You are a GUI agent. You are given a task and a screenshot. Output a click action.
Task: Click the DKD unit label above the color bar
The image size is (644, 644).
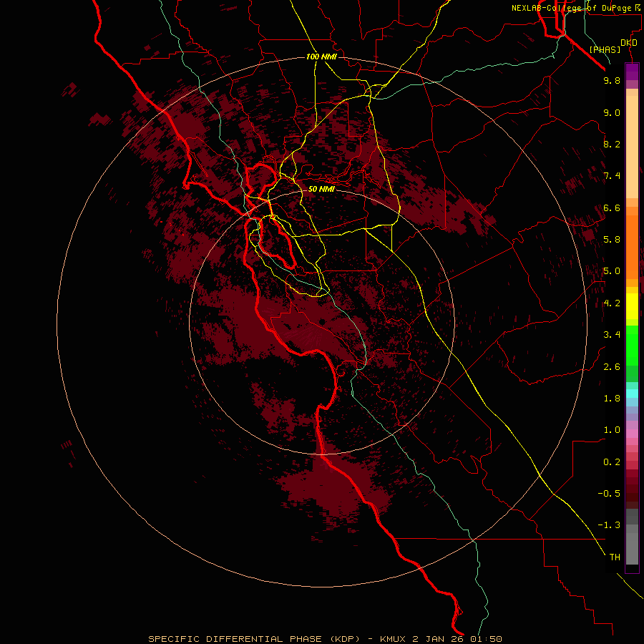(629, 43)
